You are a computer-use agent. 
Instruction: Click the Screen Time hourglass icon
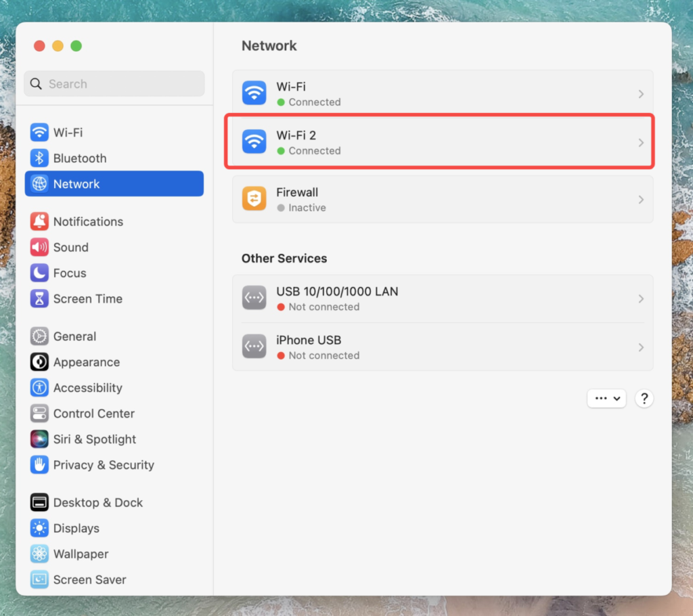click(x=40, y=299)
